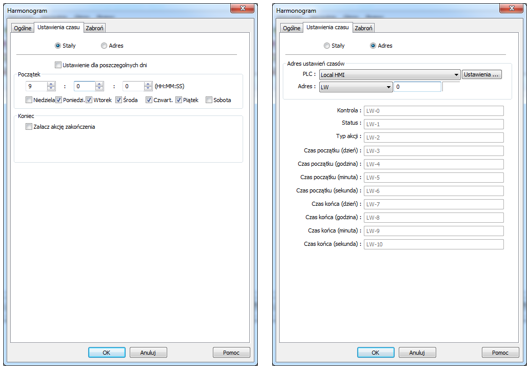Viewport: 527px width, 370px height.
Task: Decrease the start minutes spinner value
Action: click(99, 89)
